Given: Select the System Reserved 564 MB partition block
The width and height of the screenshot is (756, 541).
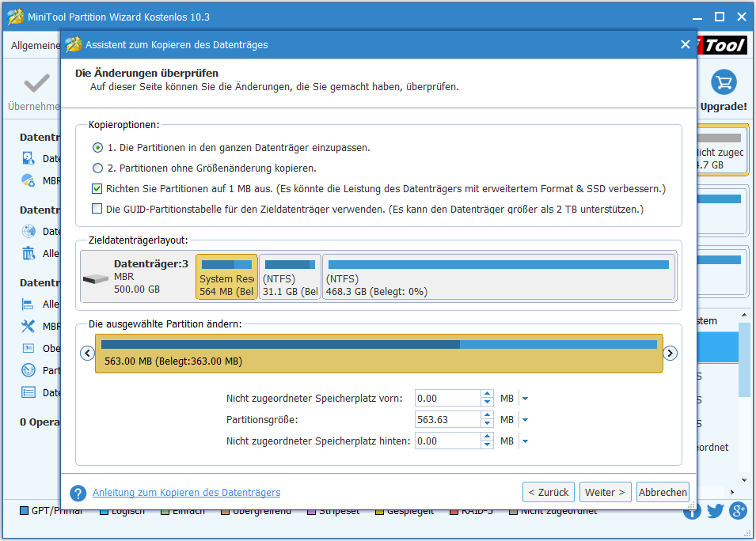Looking at the screenshot, I should tap(226, 277).
